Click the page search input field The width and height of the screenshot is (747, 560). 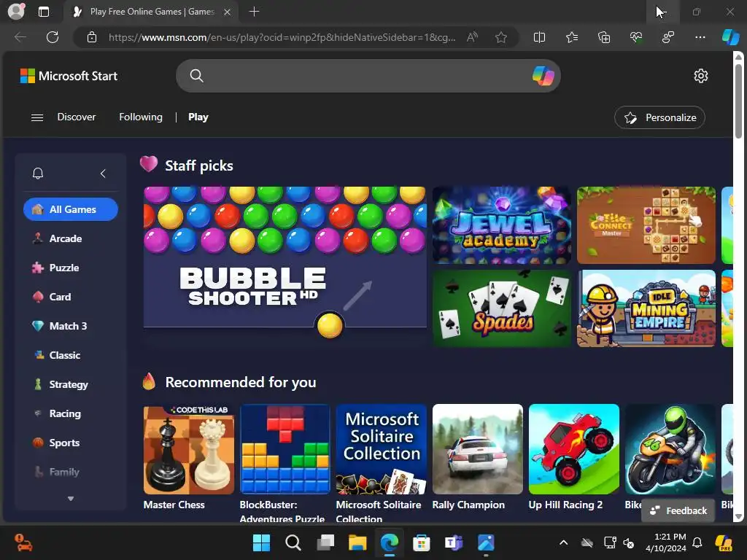[x=368, y=76]
